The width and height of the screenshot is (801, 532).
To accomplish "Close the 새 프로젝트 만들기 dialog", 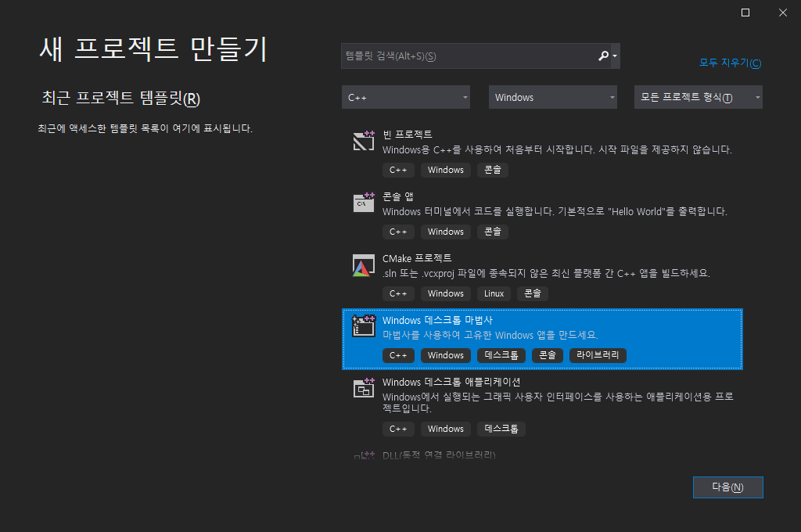I will (782, 13).
